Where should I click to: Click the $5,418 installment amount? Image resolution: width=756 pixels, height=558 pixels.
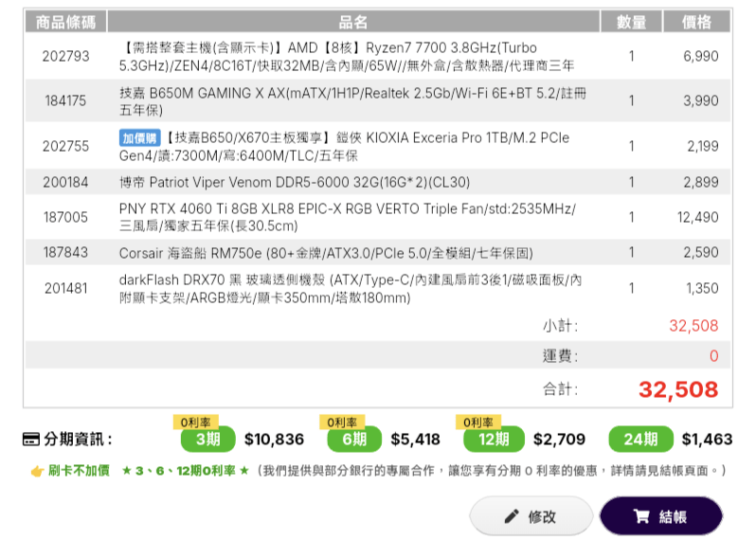(415, 440)
